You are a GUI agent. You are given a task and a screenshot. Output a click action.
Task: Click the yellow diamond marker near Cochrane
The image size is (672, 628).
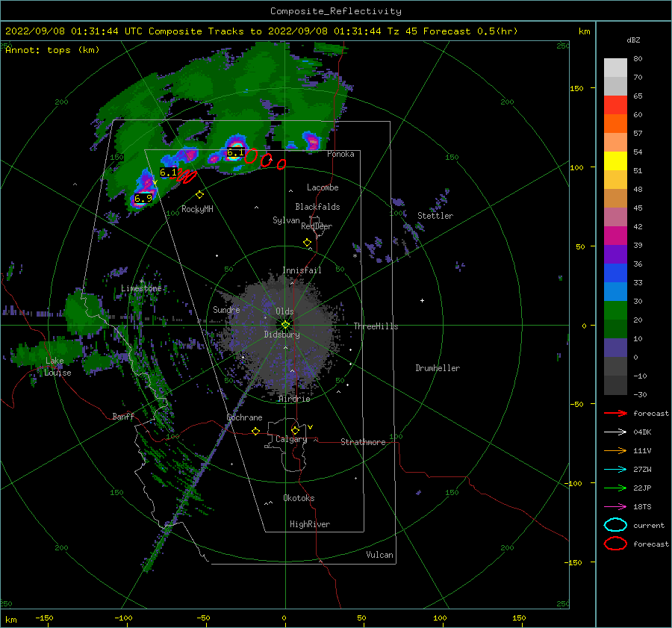[255, 431]
